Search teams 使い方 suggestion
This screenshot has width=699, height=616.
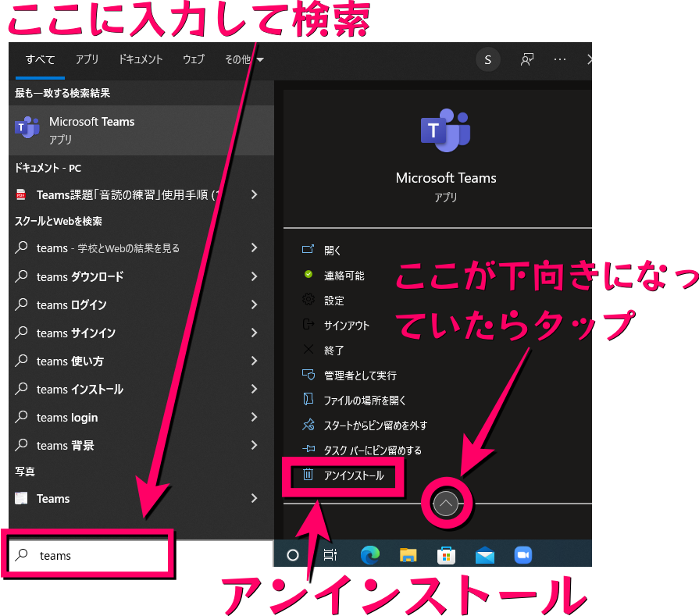pos(70,361)
